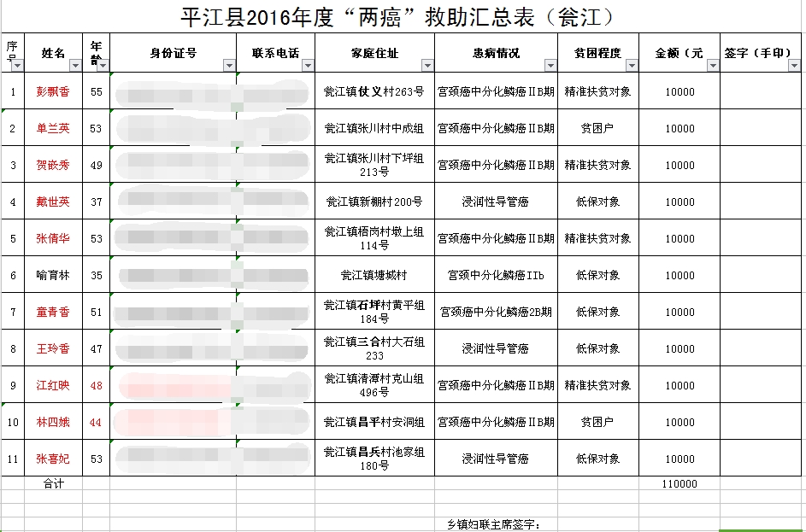This screenshot has height=532, width=806.
Task: Click the age cell 48 for 江红映
Action: point(96,386)
